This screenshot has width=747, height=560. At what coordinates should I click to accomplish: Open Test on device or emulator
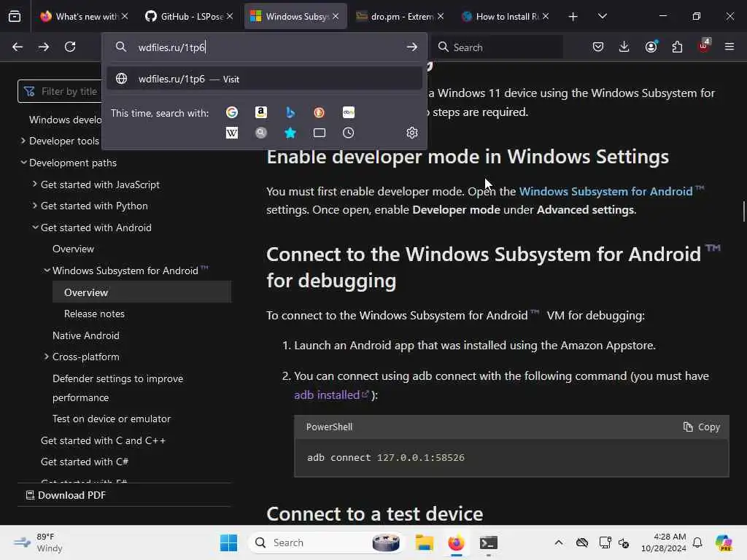coord(112,419)
